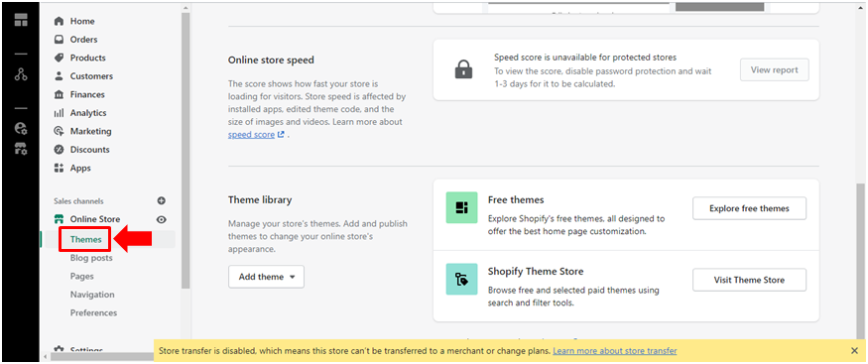Click the Finances bank icon
This screenshot has height=364, width=868.
coord(59,94)
